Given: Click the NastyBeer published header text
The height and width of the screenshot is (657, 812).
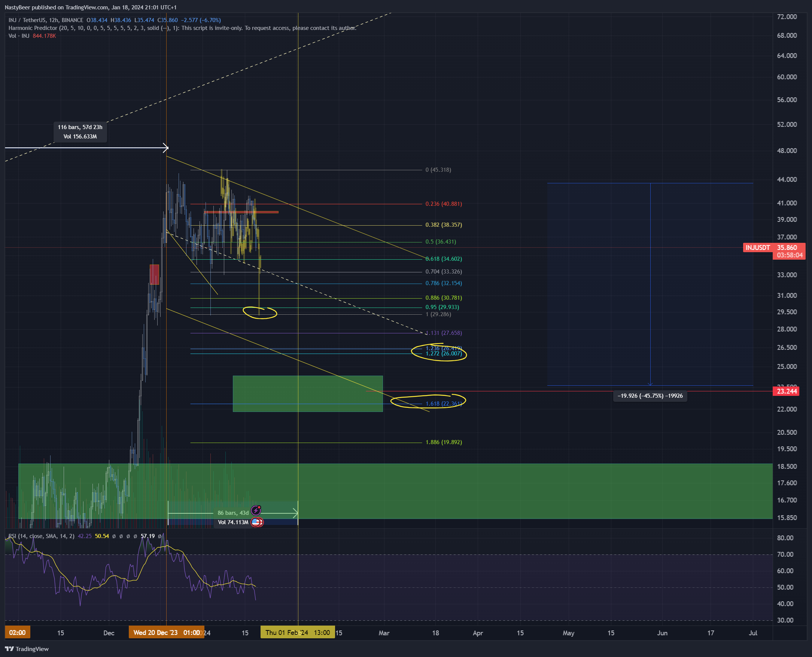Looking at the screenshot, I should (x=91, y=7).
